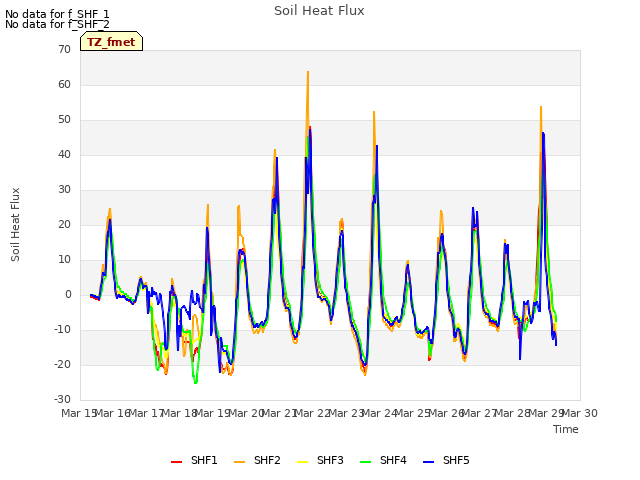Select SHF3 legend entry
Image resolution: width=640 pixels, height=480 pixels.
click(320, 460)
